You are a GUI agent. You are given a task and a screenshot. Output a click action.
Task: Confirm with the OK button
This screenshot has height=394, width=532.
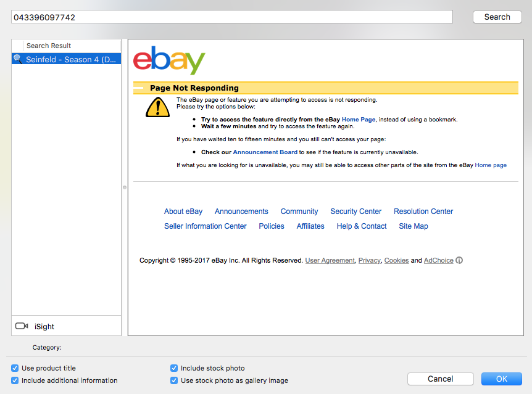[502, 379]
